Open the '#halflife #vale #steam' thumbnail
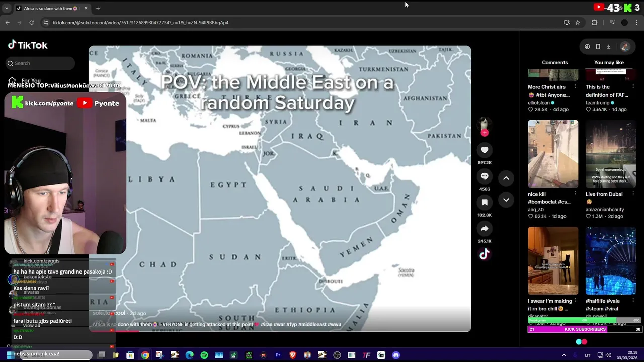The height and width of the screenshot is (362, 644). 611,260
